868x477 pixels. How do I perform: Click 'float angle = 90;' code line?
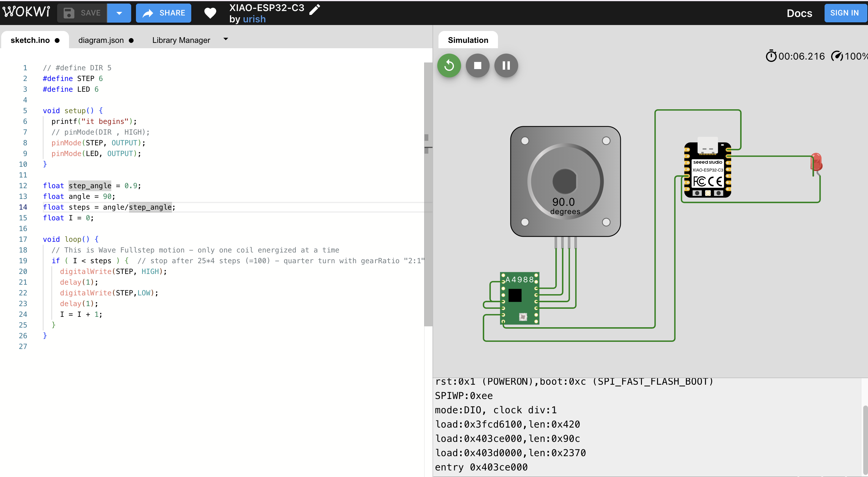coord(79,196)
